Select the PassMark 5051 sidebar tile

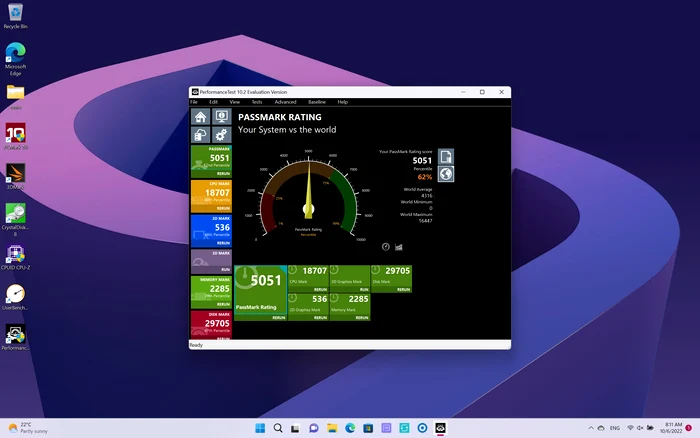[x=211, y=161]
